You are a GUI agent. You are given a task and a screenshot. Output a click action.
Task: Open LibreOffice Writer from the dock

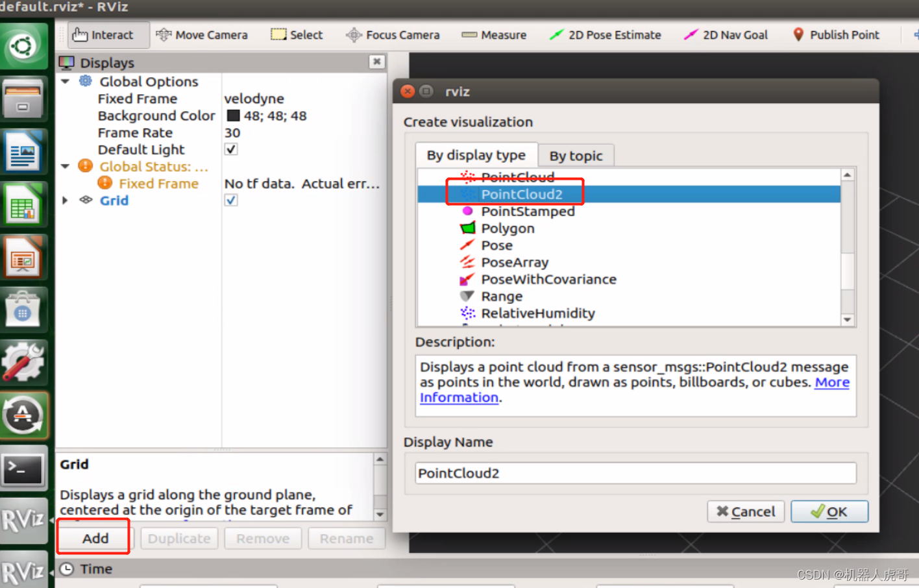pos(24,152)
